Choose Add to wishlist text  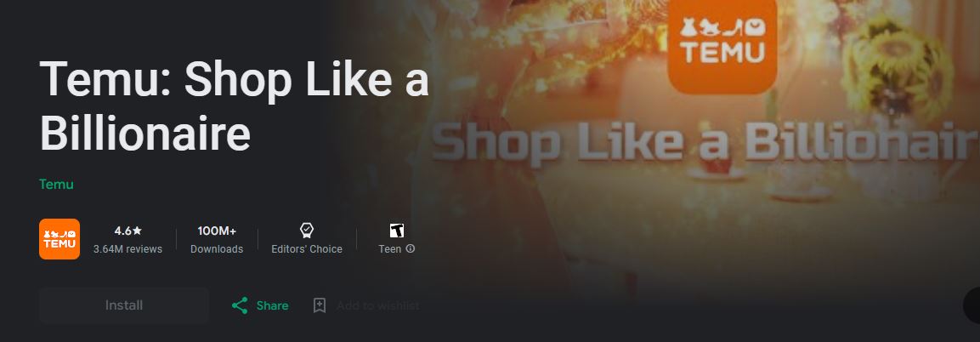(x=377, y=305)
